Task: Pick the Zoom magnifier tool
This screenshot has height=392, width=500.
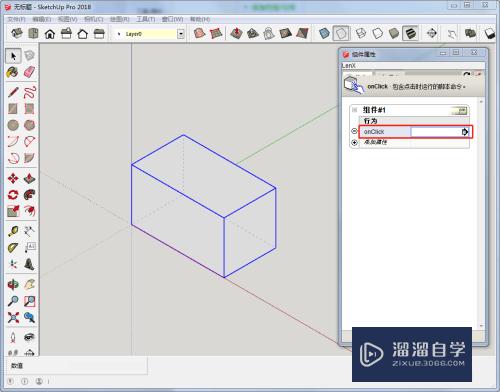Action: pyautogui.click(x=13, y=301)
